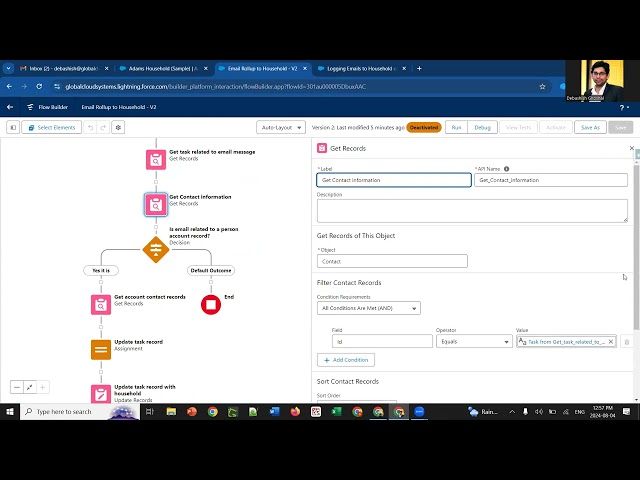Open a new browser tab
The height and width of the screenshot is (480, 640).
click(419, 69)
